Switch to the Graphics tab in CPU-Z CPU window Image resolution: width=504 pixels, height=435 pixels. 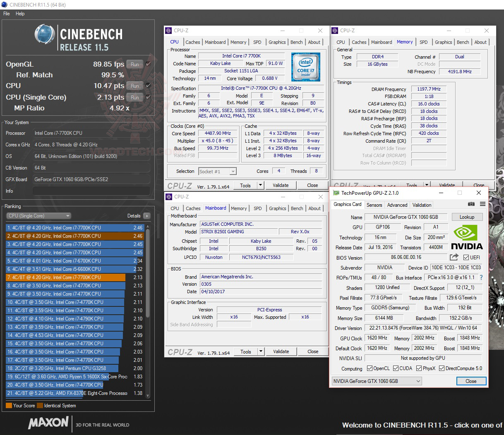[277, 42]
